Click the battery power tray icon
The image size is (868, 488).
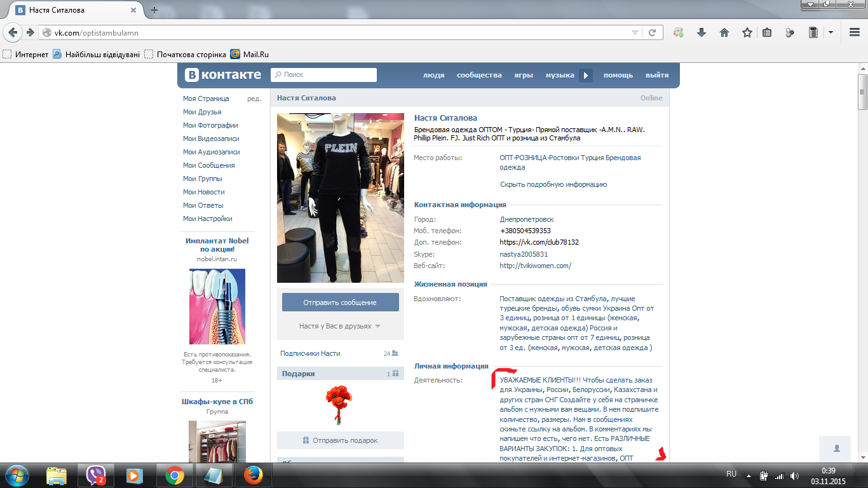click(x=764, y=475)
